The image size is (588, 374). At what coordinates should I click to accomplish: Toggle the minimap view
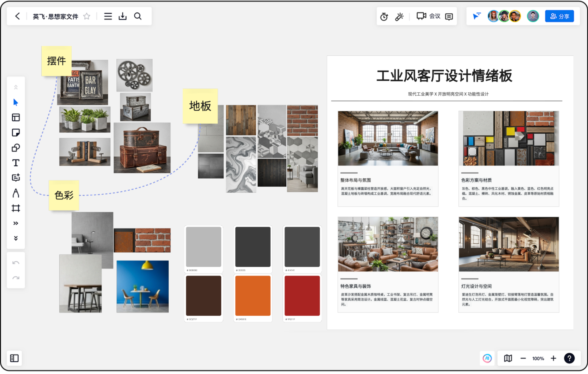click(x=508, y=358)
